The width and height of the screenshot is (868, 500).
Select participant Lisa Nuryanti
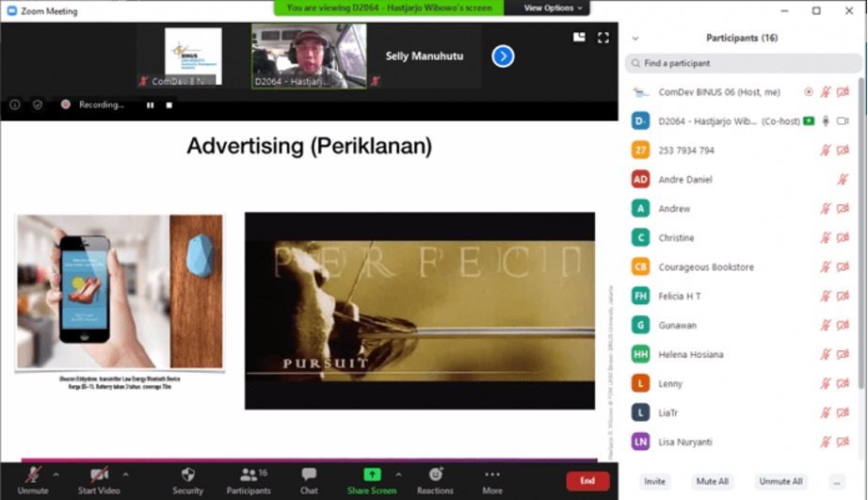point(742,442)
